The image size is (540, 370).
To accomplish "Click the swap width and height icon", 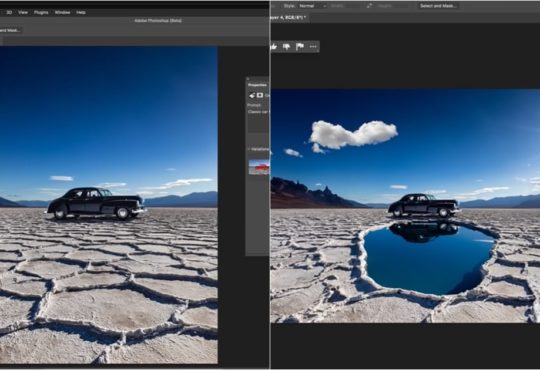I will pyautogui.click(x=369, y=6).
